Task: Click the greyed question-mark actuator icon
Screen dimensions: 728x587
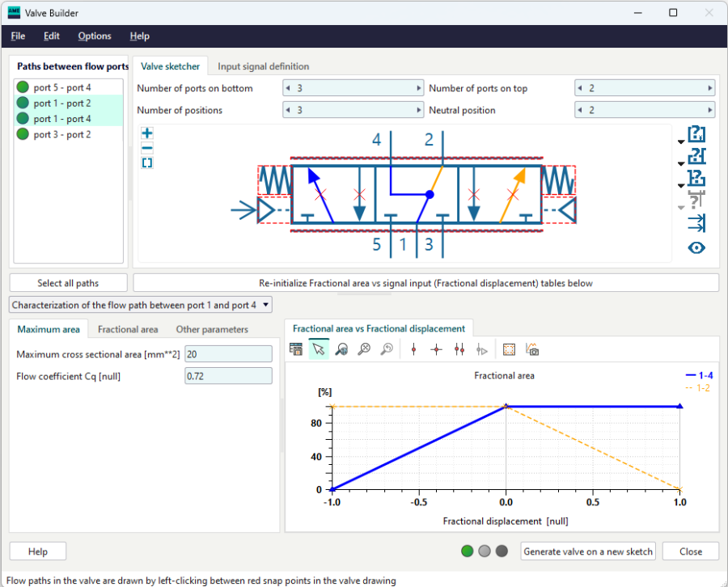Action: (696, 200)
